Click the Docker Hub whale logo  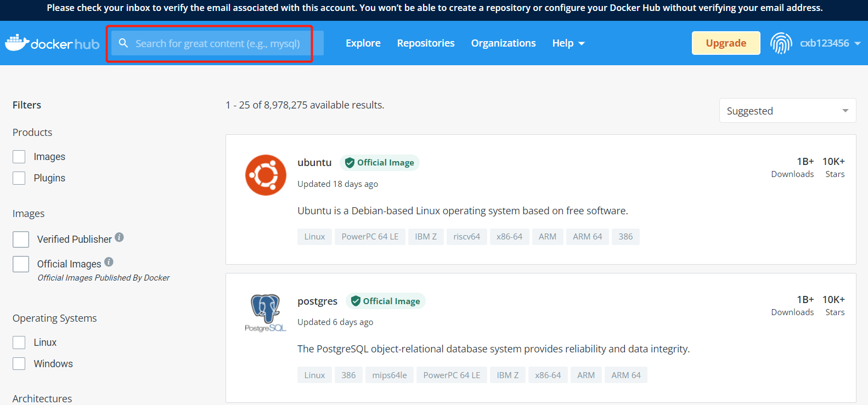(52, 43)
